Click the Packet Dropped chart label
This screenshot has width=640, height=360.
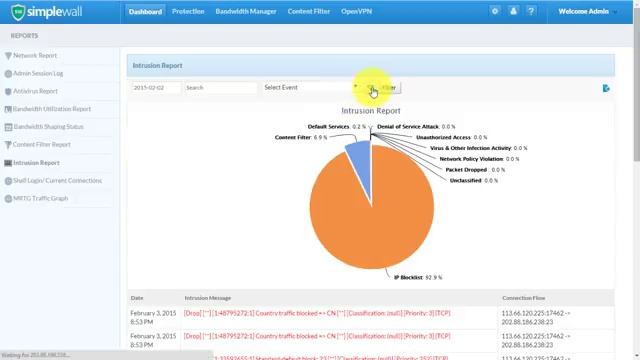tap(475, 170)
